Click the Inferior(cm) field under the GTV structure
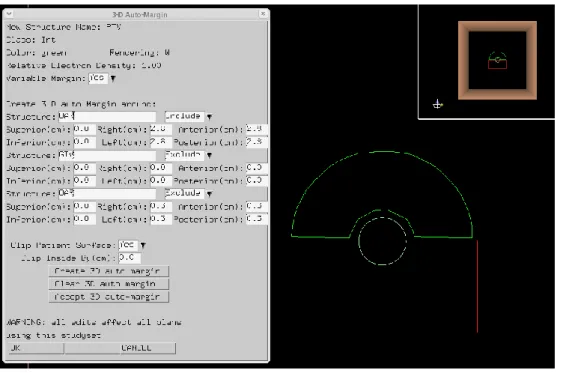Screen dimensions: 563x373 coord(84,181)
